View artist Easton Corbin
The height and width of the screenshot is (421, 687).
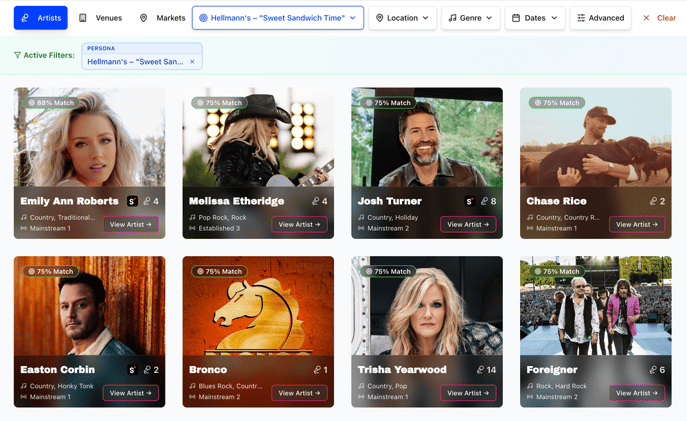[x=131, y=393]
